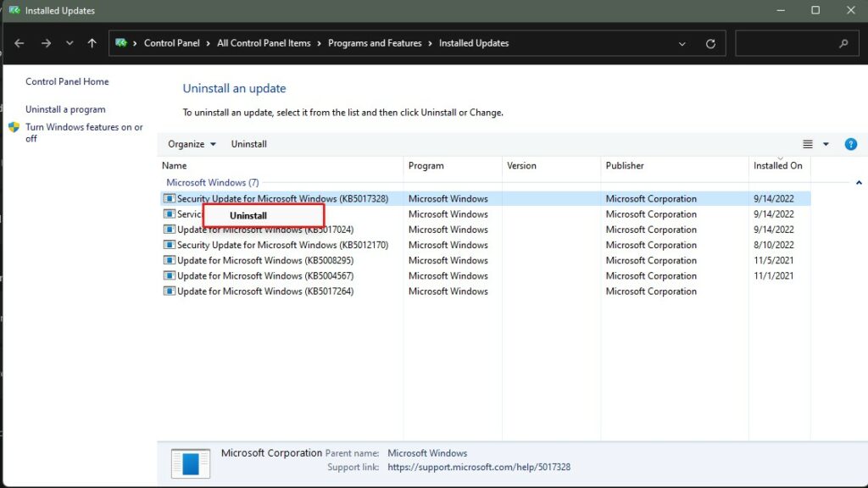The image size is (868, 488).
Task: Refresh the Installed Updates list
Action: pyautogui.click(x=710, y=43)
